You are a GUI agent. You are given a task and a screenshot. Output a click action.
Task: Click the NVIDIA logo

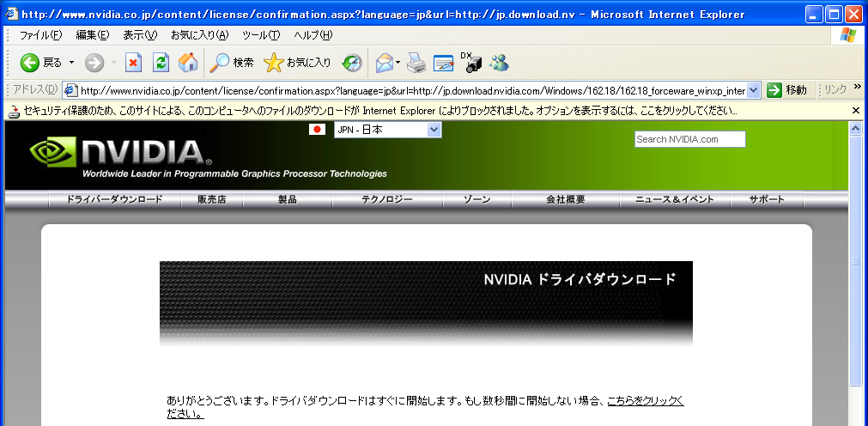point(120,153)
